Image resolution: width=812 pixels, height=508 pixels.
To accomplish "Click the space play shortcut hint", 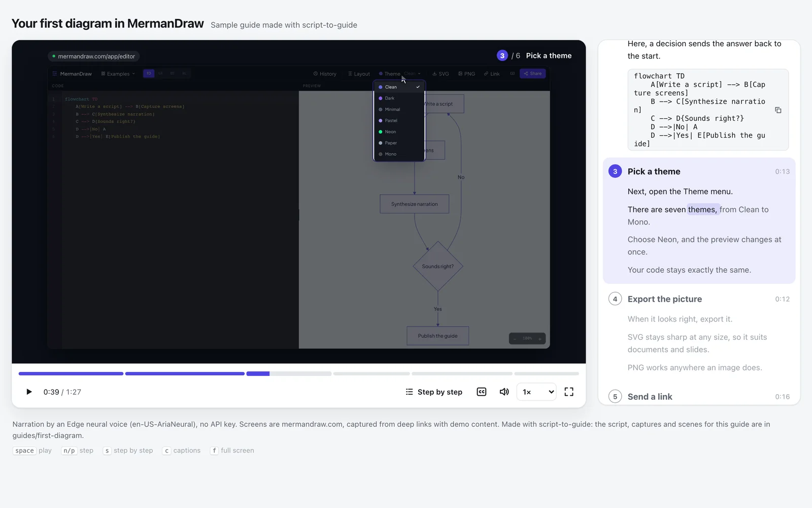I will [x=32, y=451].
